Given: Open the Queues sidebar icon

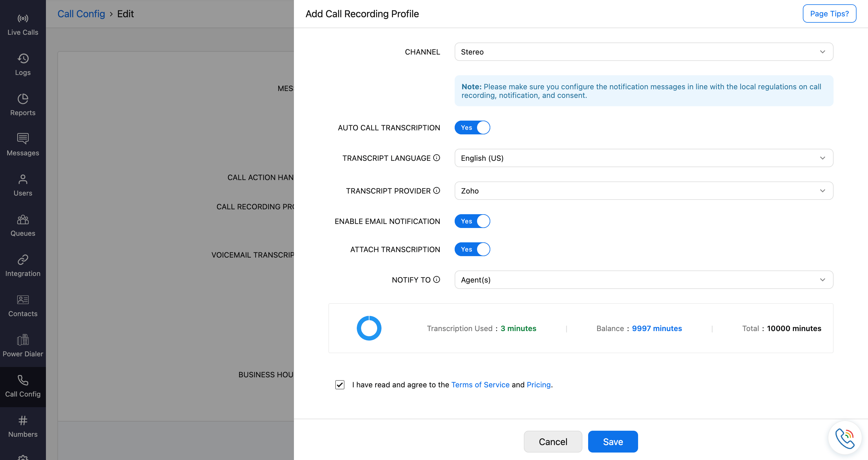Looking at the screenshot, I should click(23, 219).
